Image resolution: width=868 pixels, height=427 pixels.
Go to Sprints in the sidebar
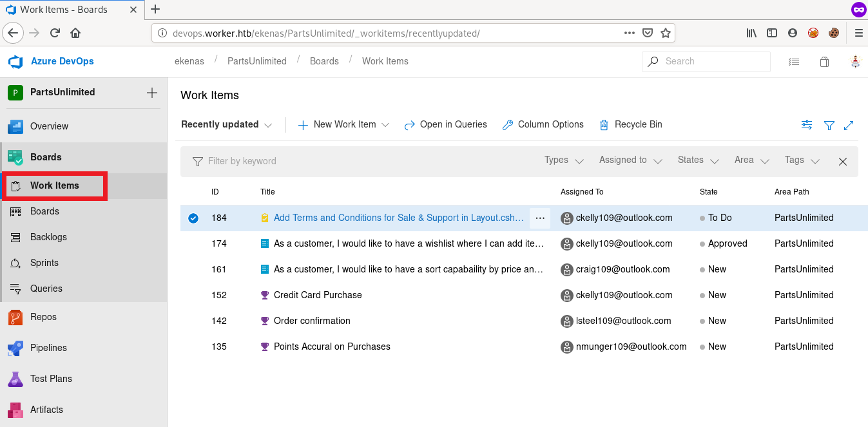[44, 263]
